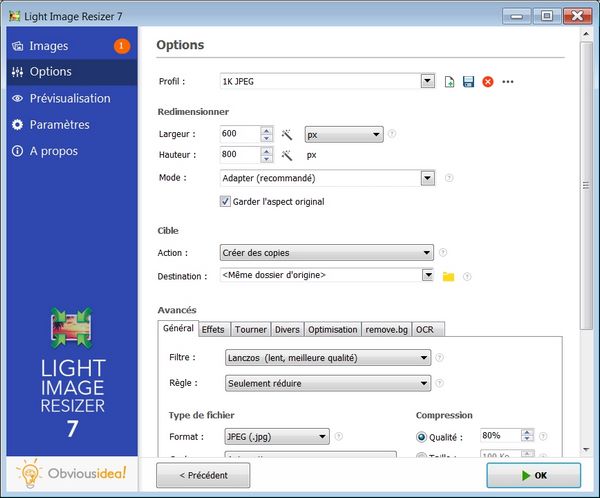Switch to the remove.bg tab
600x498 pixels.
coord(386,330)
